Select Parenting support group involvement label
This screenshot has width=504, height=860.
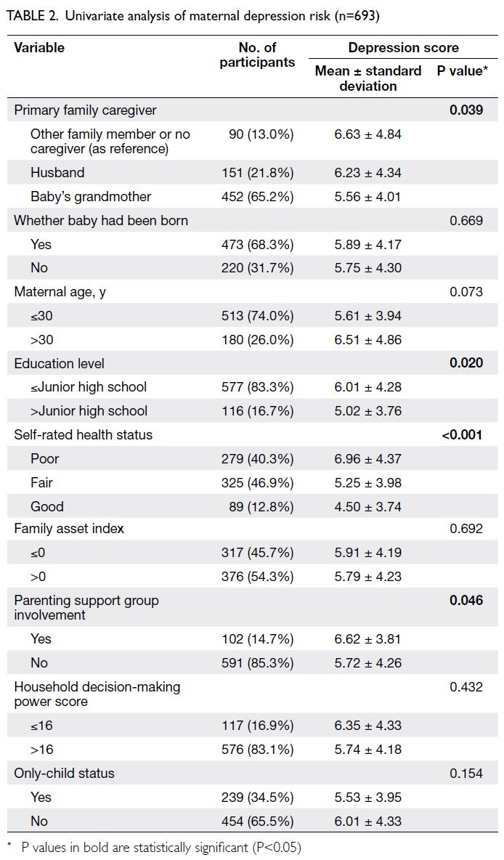(x=86, y=608)
